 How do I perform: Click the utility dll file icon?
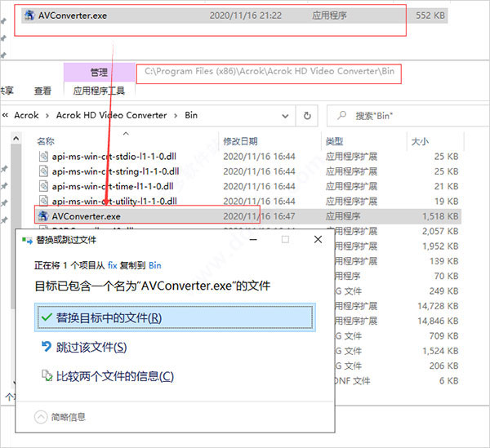click(44, 201)
